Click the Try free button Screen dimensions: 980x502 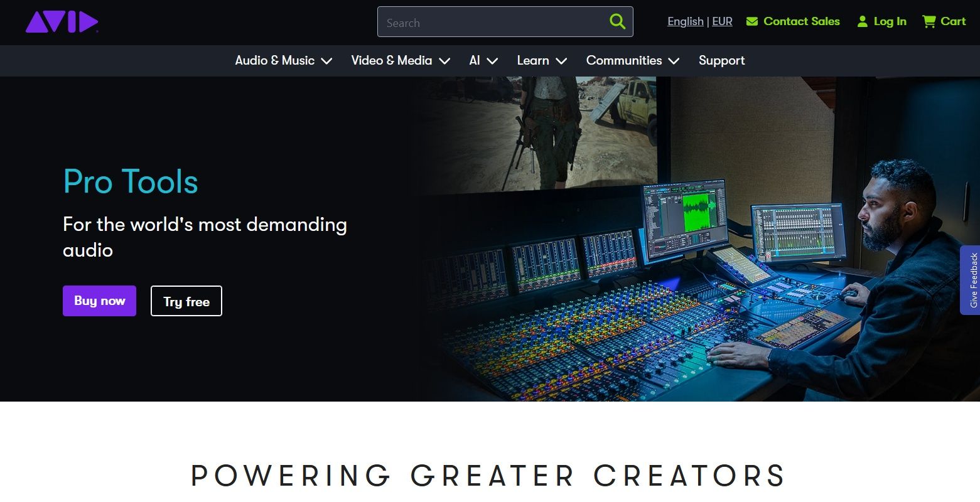[x=186, y=301]
